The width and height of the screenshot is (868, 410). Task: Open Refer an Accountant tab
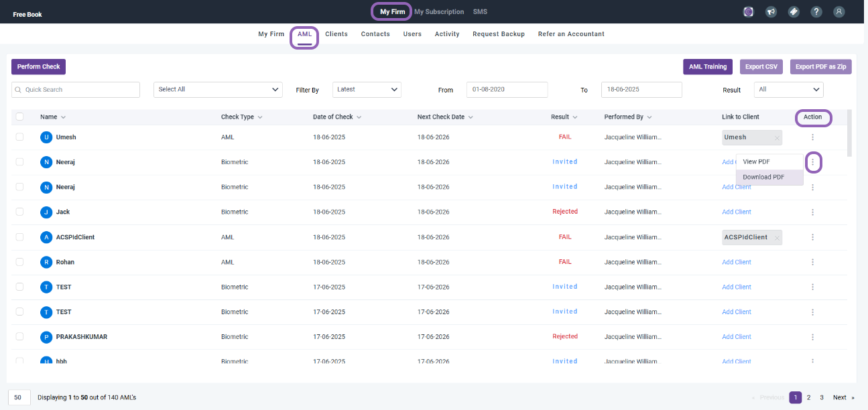(571, 34)
